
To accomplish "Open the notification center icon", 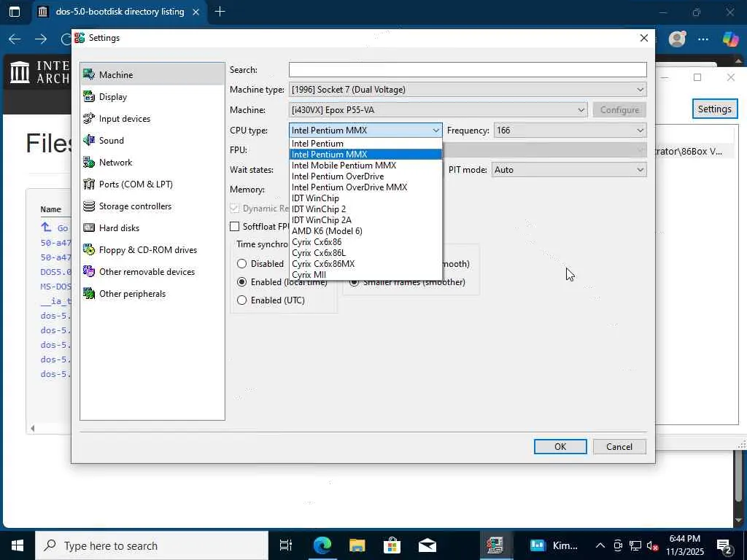I will pyautogui.click(x=724, y=545).
